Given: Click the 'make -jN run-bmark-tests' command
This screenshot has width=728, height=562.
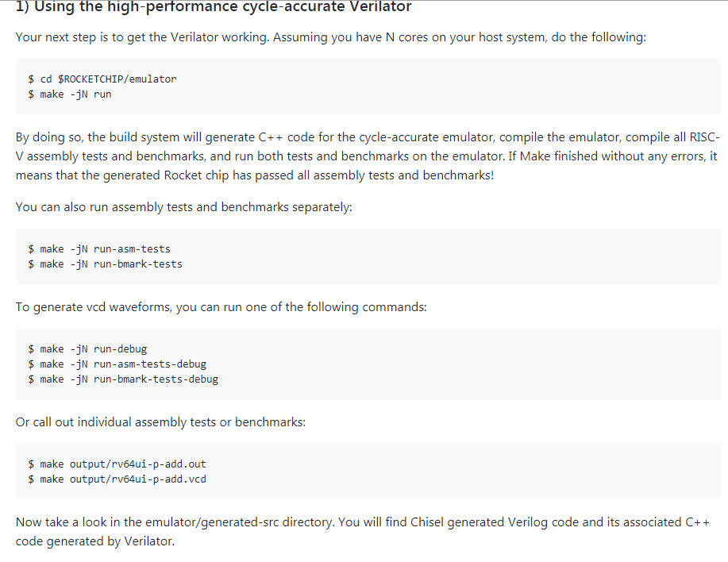Looking at the screenshot, I should tap(105, 264).
